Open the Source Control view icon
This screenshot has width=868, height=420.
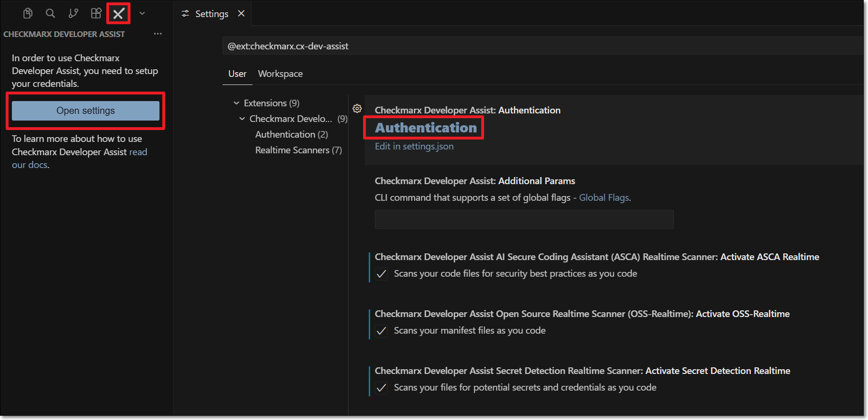tap(73, 13)
